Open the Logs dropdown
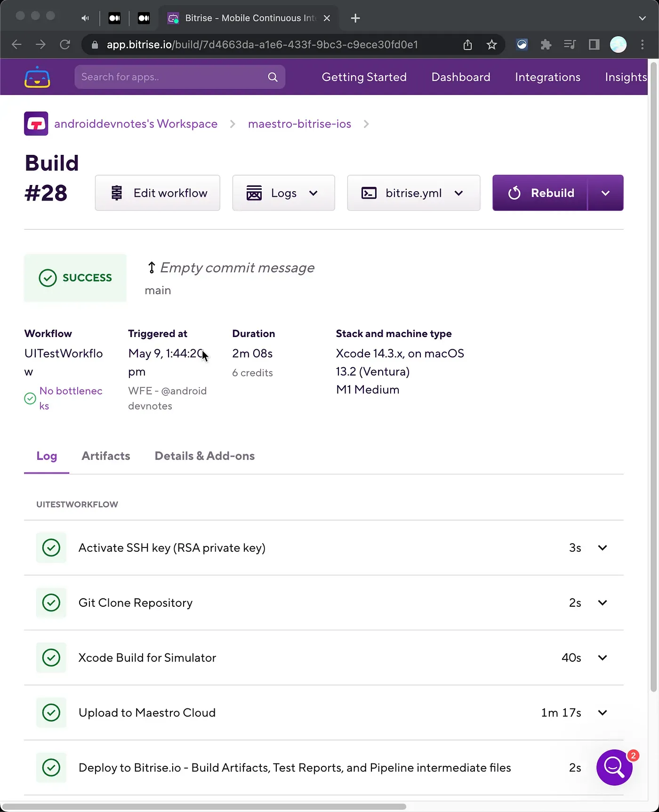The height and width of the screenshot is (812, 659). pyautogui.click(x=283, y=193)
